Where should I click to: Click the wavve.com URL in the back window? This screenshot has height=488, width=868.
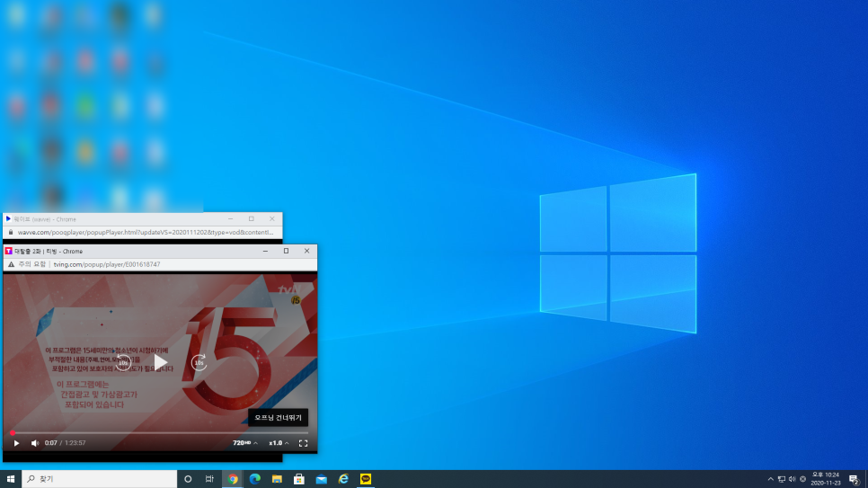click(146, 233)
